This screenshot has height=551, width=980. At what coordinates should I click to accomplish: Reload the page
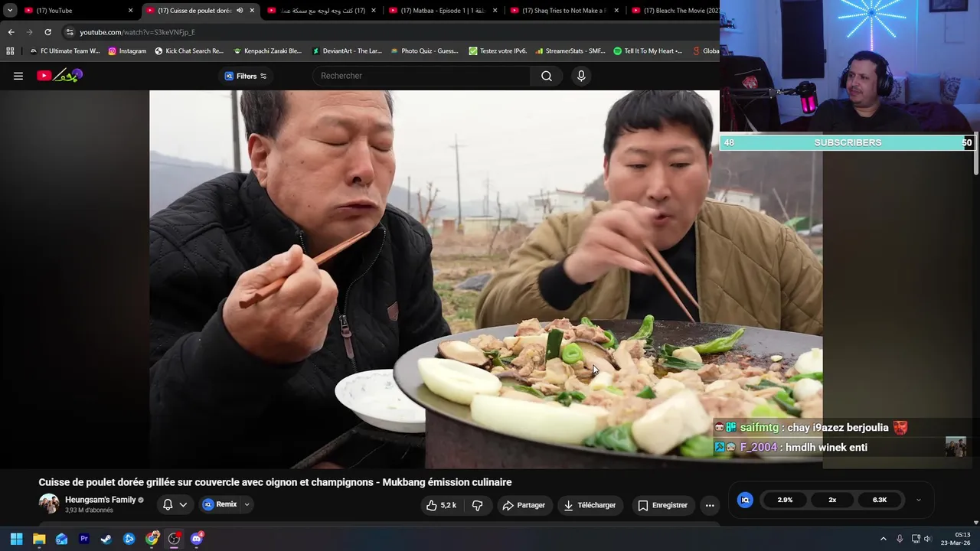click(x=47, y=32)
